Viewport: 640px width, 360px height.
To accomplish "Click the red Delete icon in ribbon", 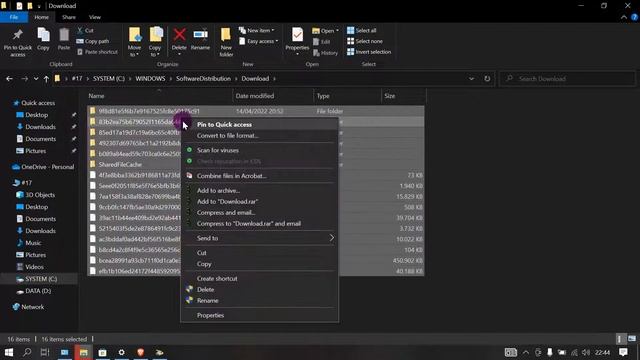I will 179,35.
